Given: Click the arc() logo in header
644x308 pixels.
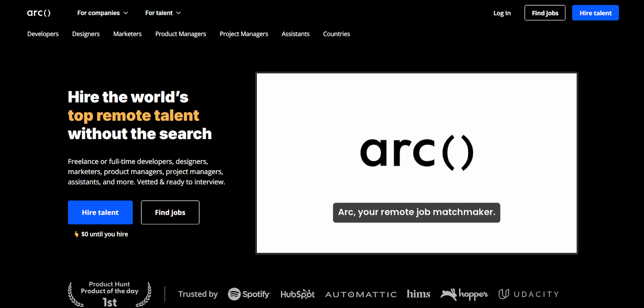Looking at the screenshot, I should [39, 13].
